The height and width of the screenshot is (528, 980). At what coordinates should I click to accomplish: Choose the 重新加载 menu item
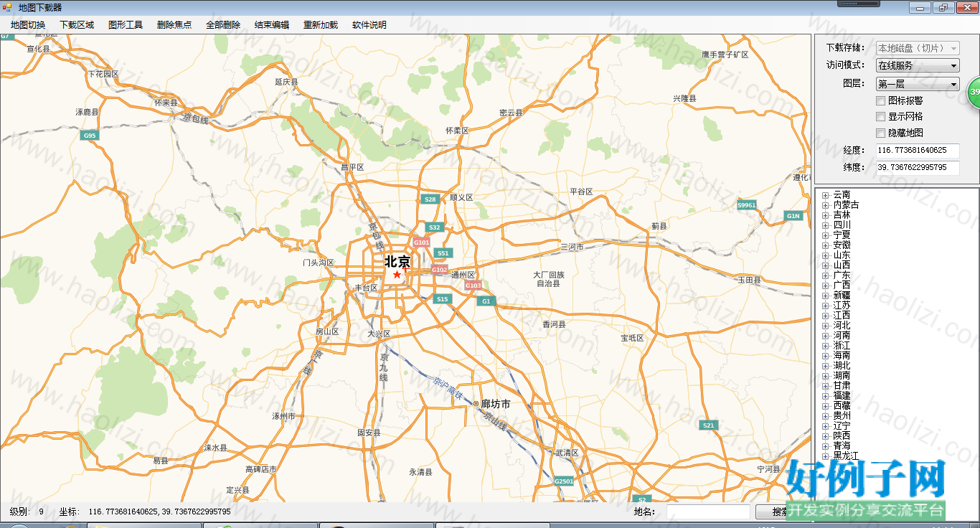(x=321, y=25)
